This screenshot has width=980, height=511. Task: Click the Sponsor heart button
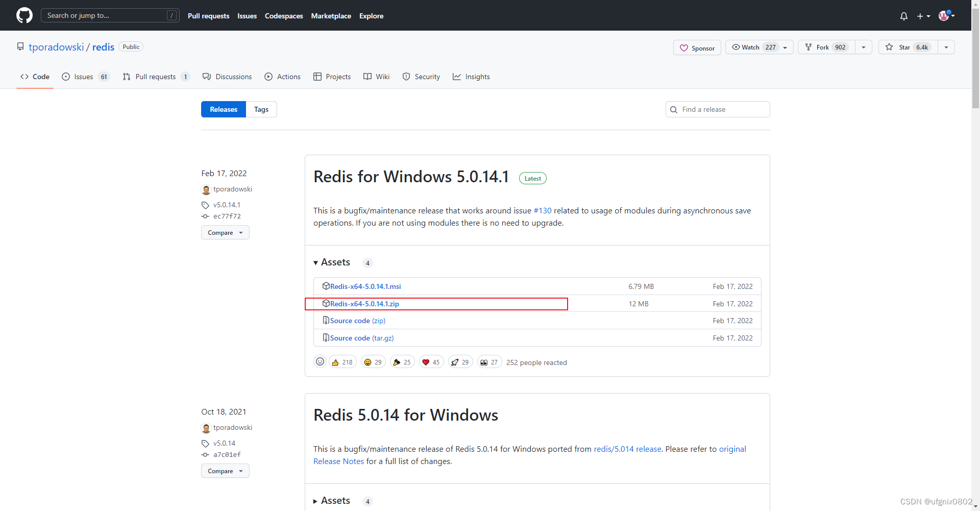coord(697,47)
